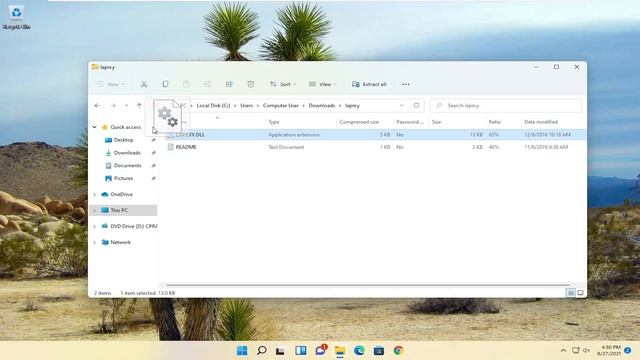
Task: Click the Search lapsy input field
Action: (506, 105)
